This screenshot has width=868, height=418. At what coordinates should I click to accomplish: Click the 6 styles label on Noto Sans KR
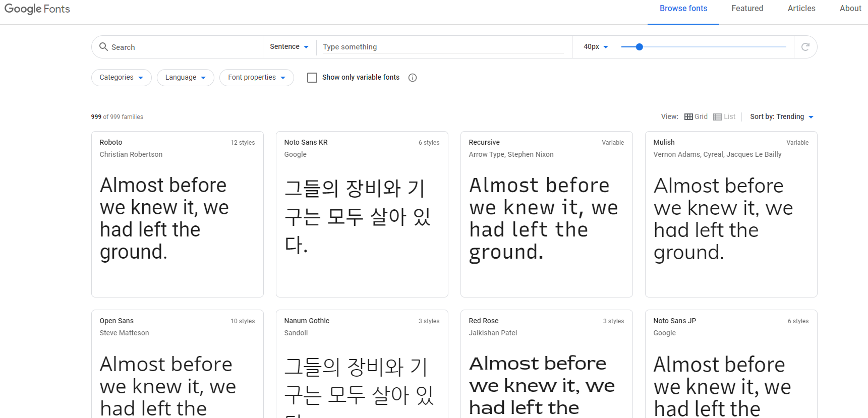coord(429,143)
